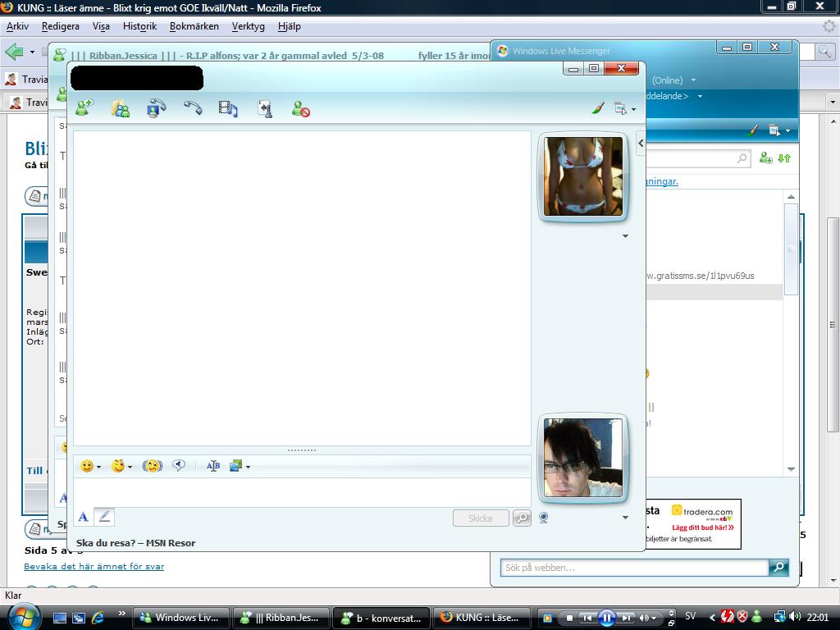Open the Historik menu
The width and height of the screenshot is (840, 630).
click(x=139, y=26)
